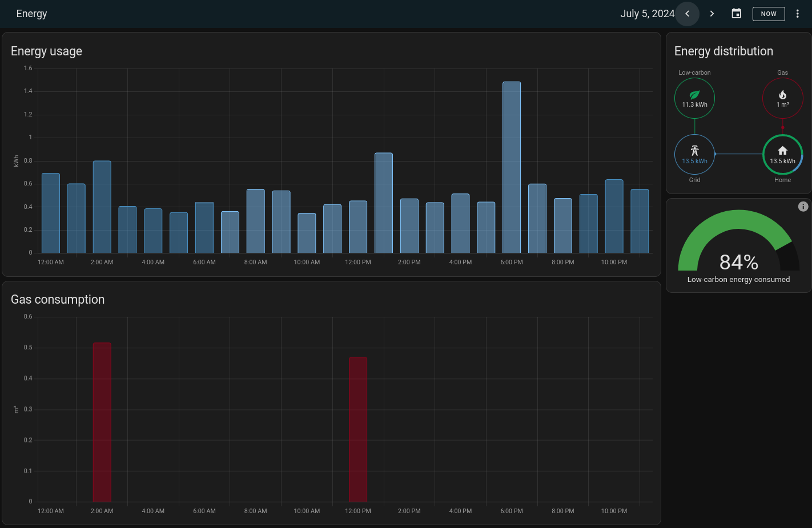Click the Gas consumption card heading
The height and width of the screenshot is (528, 812).
click(x=58, y=300)
